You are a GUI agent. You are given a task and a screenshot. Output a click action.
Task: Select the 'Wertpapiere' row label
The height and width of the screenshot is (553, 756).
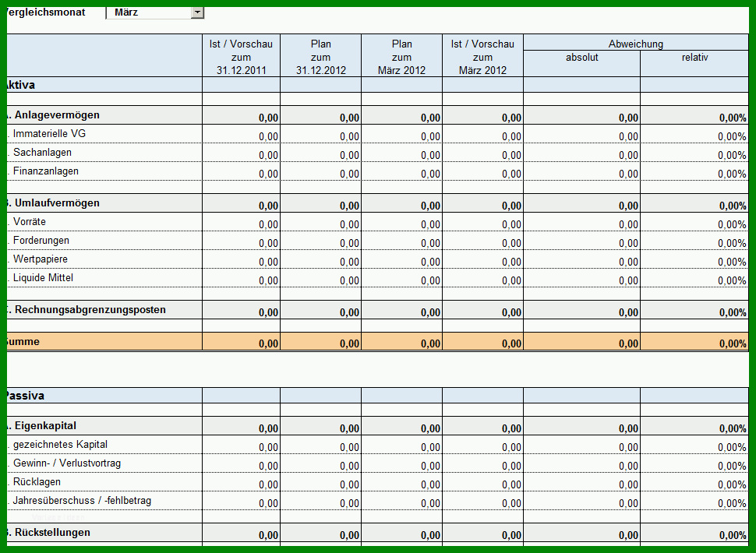coord(40,259)
